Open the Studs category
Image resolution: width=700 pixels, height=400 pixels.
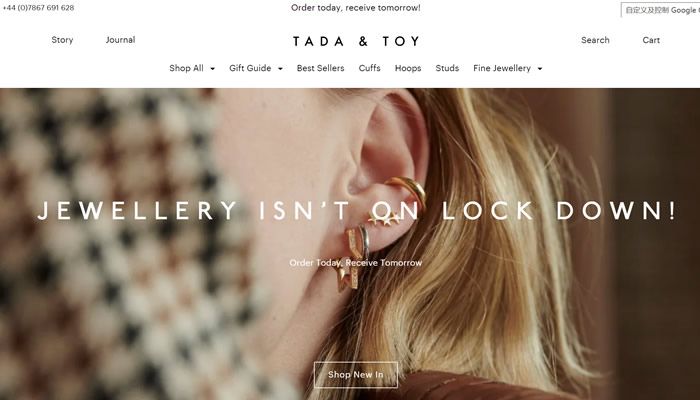click(447, 68)
